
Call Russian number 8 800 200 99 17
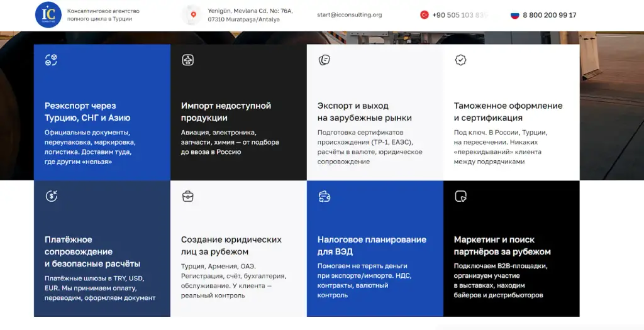click(x=550, y=15)
